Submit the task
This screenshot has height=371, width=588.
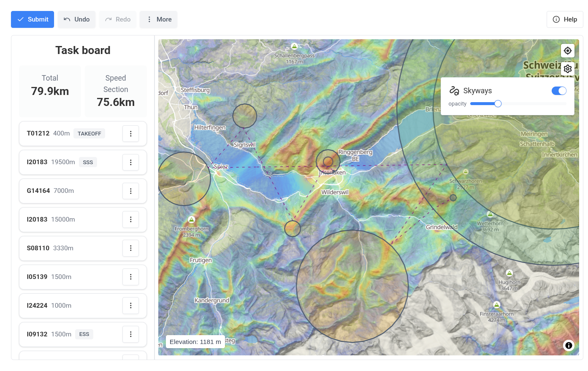pyautogui.click(x=33, y=19)
